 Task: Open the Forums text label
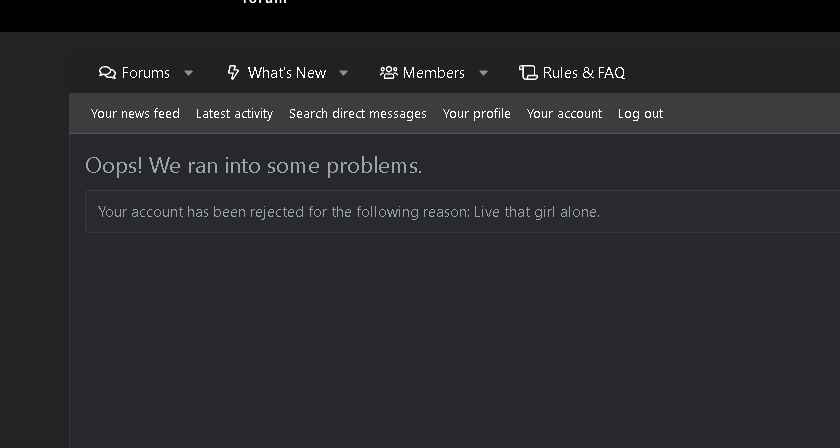(146, 73)
